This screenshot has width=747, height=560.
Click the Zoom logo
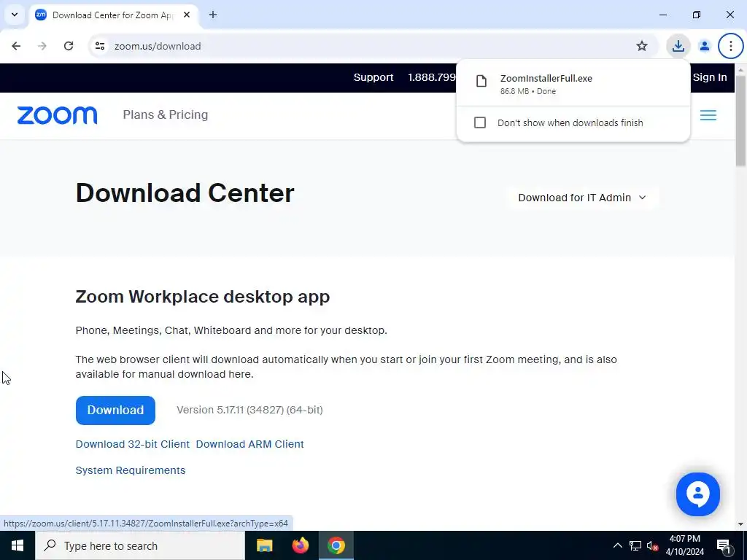click(57, 115)
